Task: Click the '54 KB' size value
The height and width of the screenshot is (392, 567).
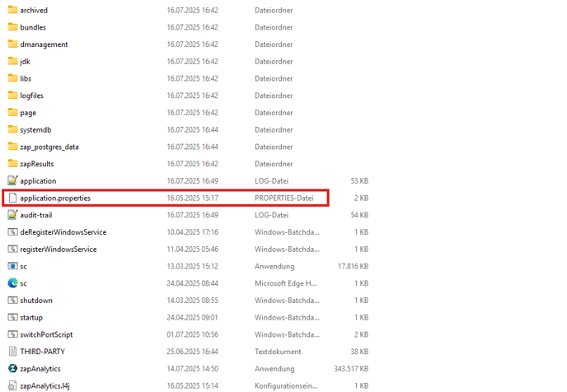Action: tap(359, 215)
